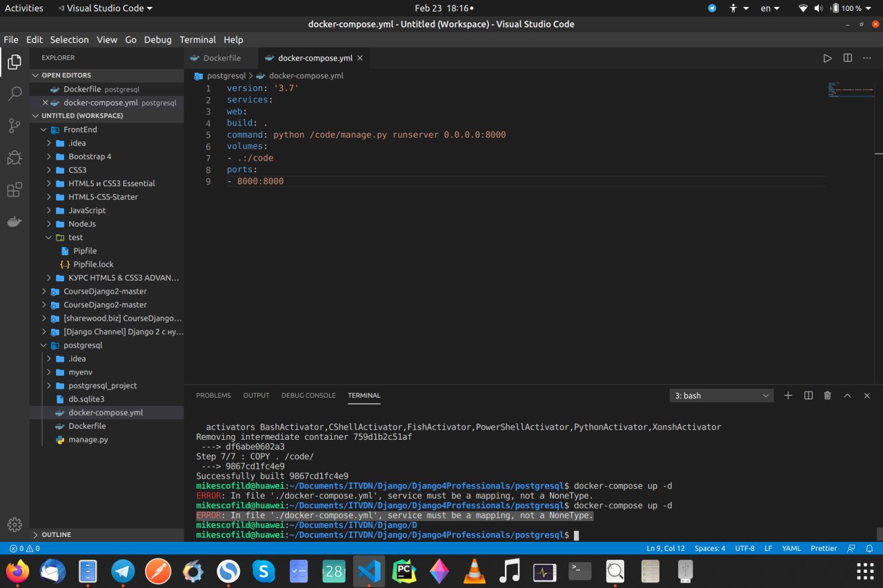The height and width of the screenshot is (588, 883).
Task: Open Skype from the dock
Action: click(x=264, y=571)
